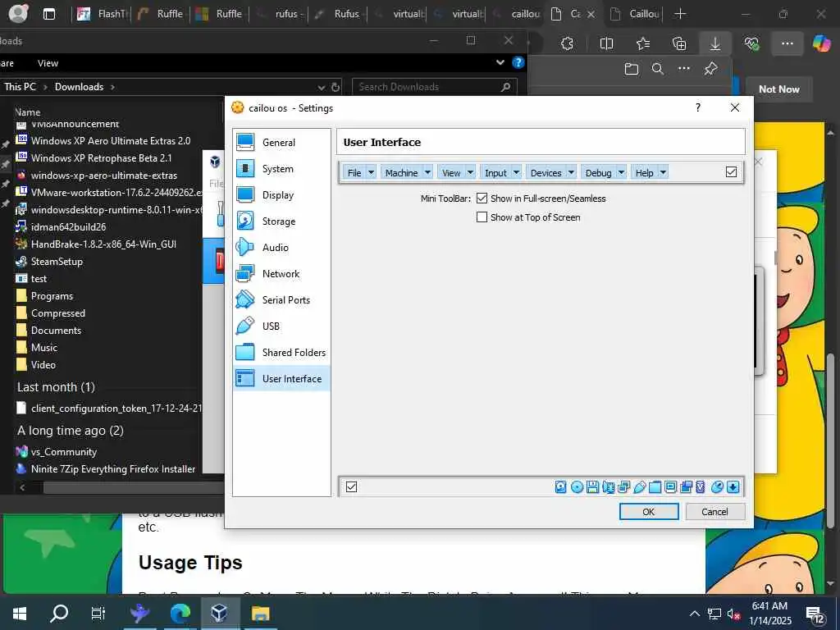Select System in Settings sidebar
The height and width of the screenshot is (630, 840).
pos(281,168)
